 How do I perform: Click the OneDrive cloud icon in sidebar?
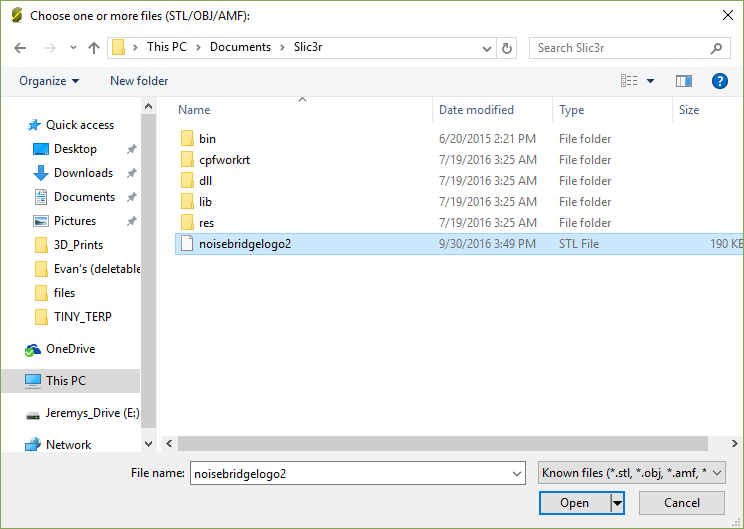[33, 350]
